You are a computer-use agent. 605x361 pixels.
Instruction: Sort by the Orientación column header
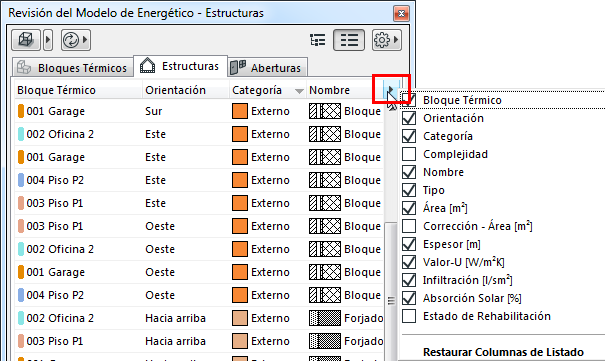(186, 90)
